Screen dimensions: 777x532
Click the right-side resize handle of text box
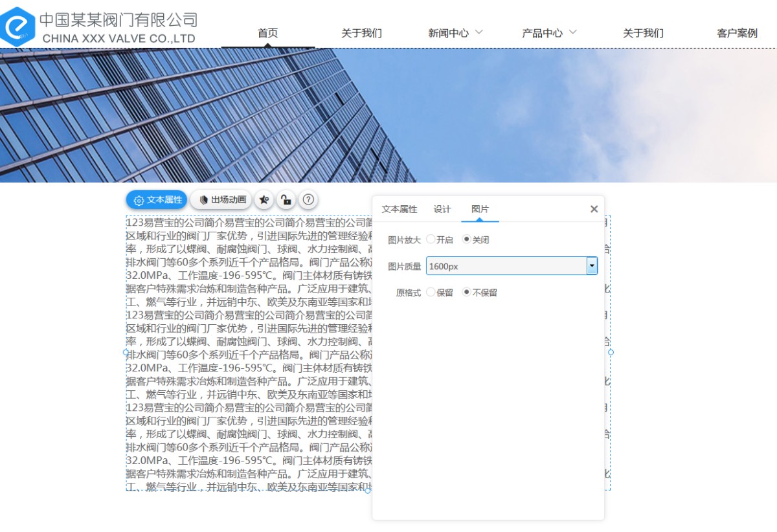coord(611,353)
